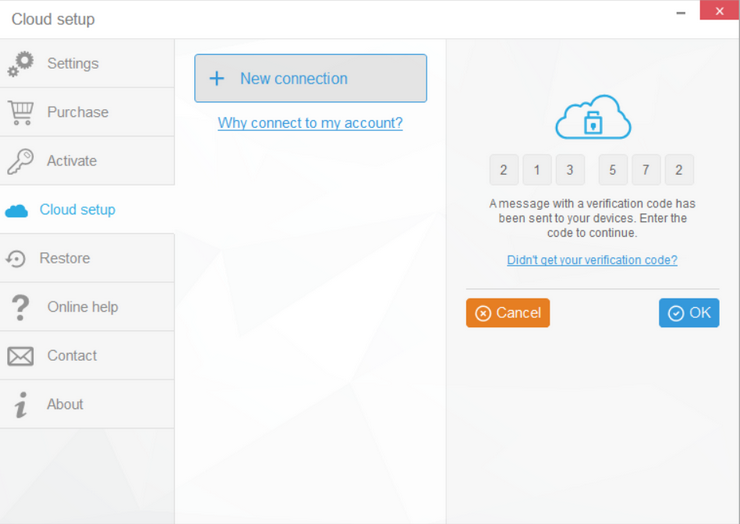Confirm the code with OK

point(689,313)
